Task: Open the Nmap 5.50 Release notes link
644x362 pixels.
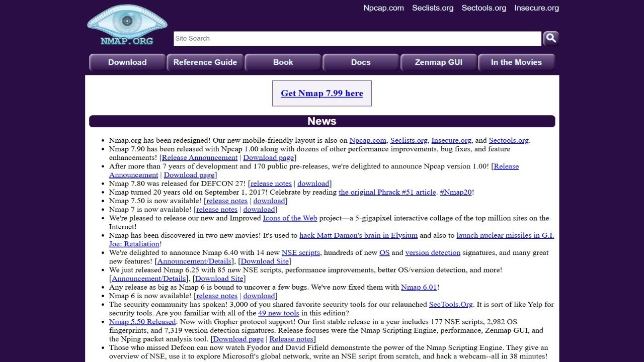Action: tap(291, 339)
